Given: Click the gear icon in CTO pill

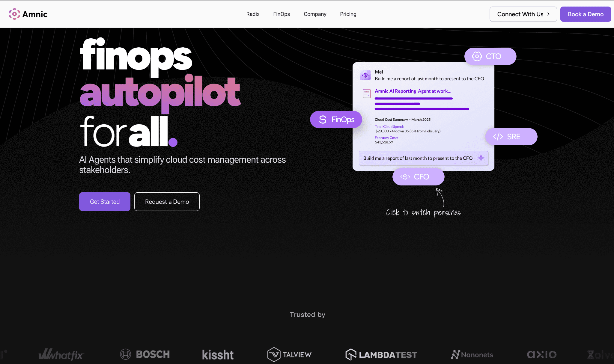Looking at the screenshot, I should (x=477, y=56).
